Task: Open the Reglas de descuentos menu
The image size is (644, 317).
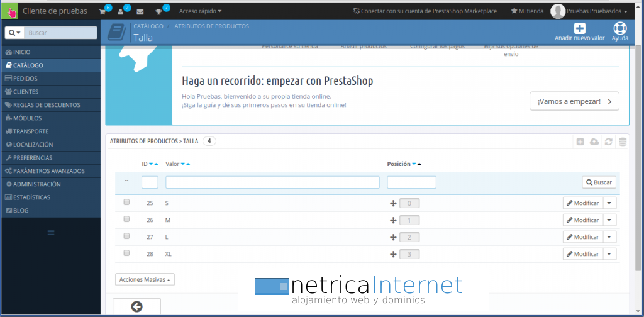Action: (x=51, y=105)
